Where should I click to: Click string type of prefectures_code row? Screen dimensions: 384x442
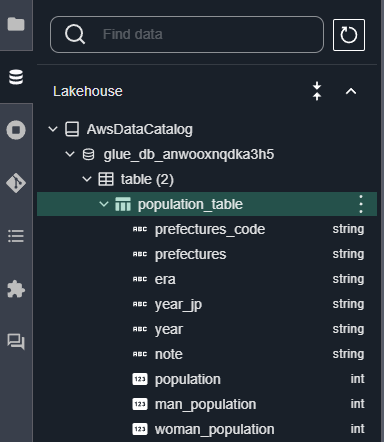tap(348, 229)
